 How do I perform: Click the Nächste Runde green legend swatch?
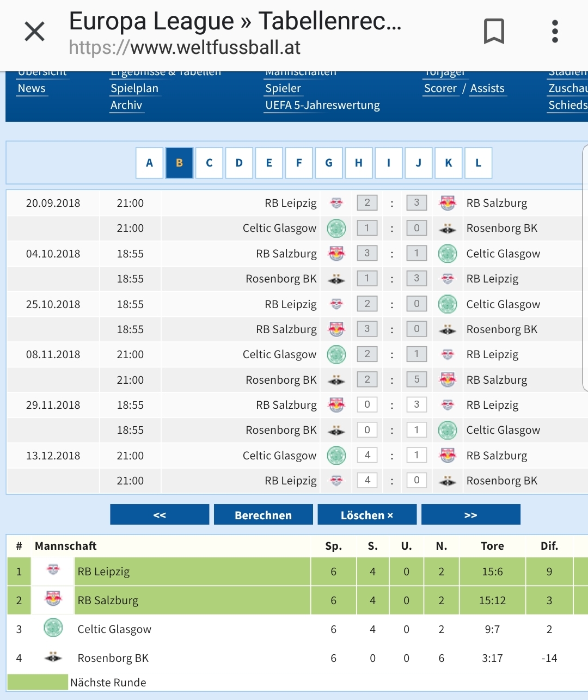[x=38, y=682]
